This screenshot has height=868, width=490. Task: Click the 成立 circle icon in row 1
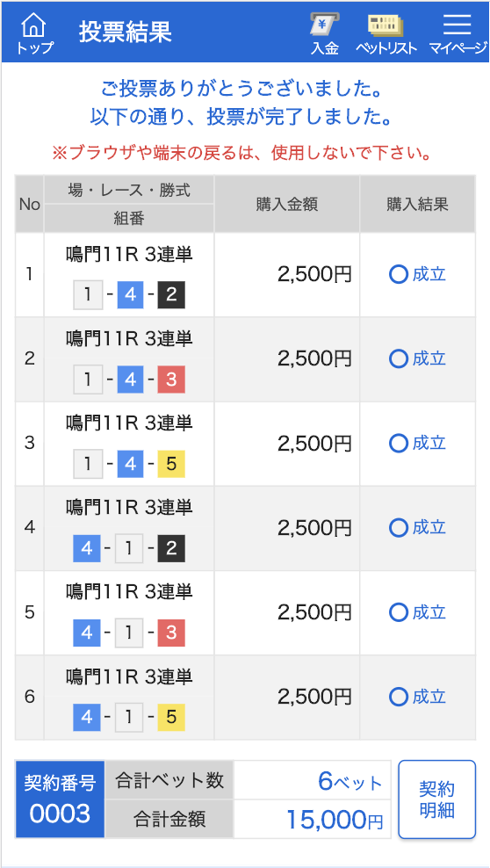[398, 275]
